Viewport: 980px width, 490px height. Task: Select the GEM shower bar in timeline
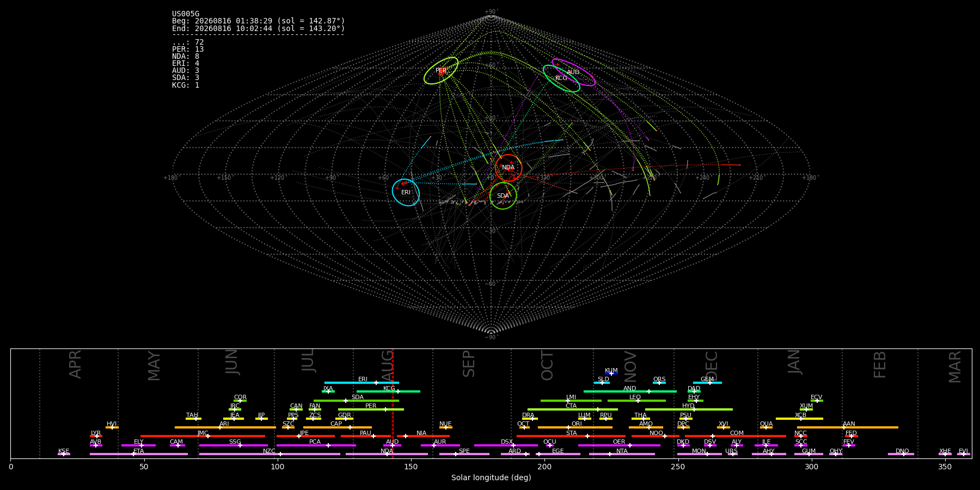707,383
